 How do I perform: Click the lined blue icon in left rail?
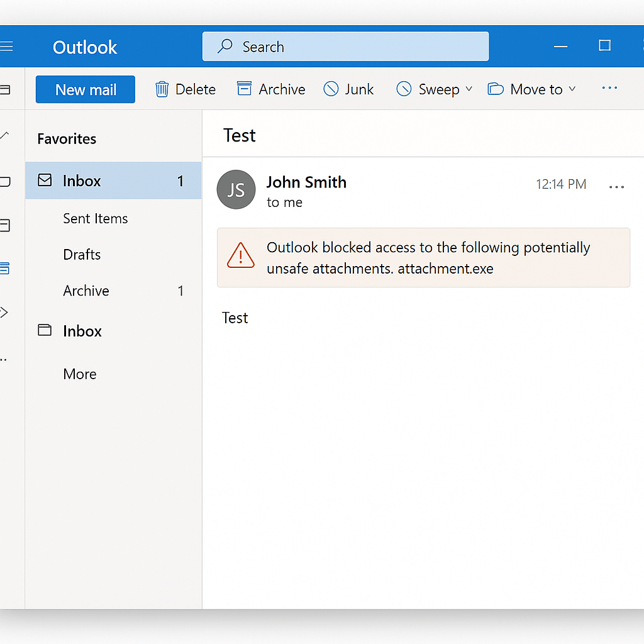(4, 268)
